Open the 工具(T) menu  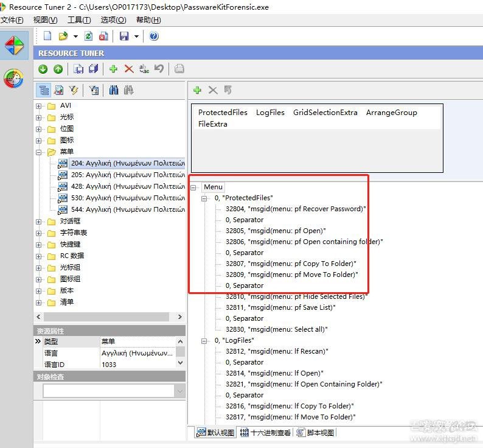(x=79, y=20)
